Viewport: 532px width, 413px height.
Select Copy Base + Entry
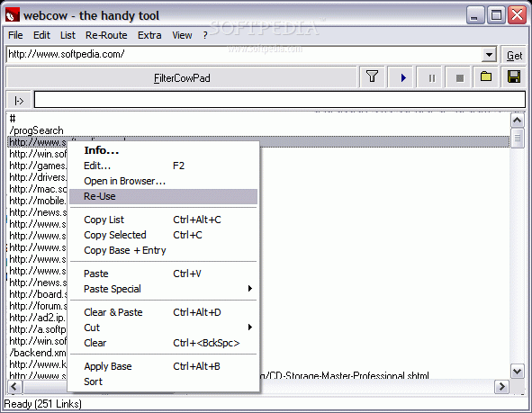163,250
